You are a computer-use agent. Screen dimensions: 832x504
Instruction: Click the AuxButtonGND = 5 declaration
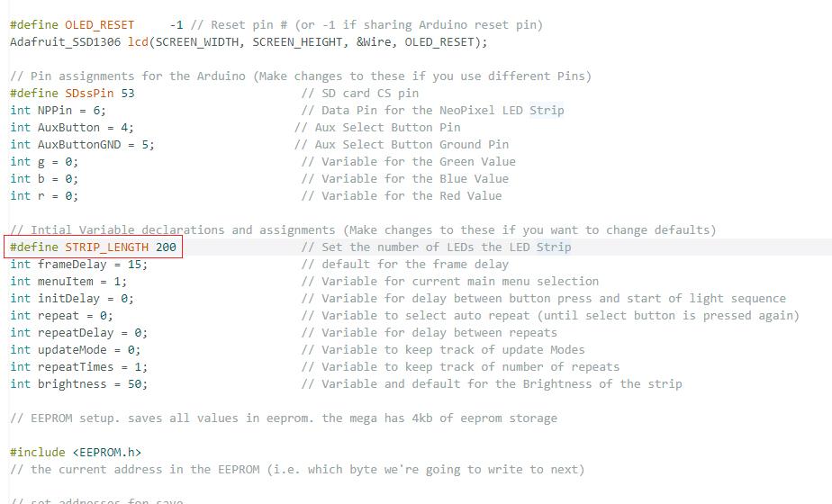point(82,145)
